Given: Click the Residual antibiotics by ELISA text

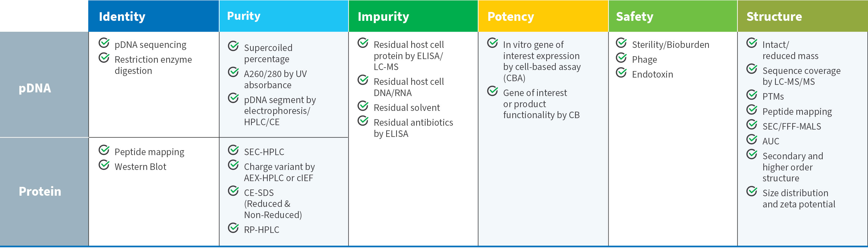Looking at the screenshot, I should [413, 128].
